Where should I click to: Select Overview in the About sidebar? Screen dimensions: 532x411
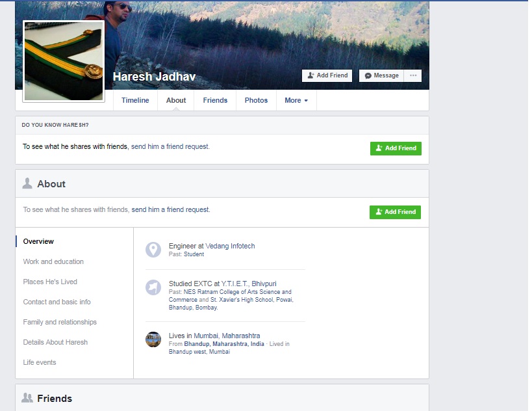coord(38,241)
